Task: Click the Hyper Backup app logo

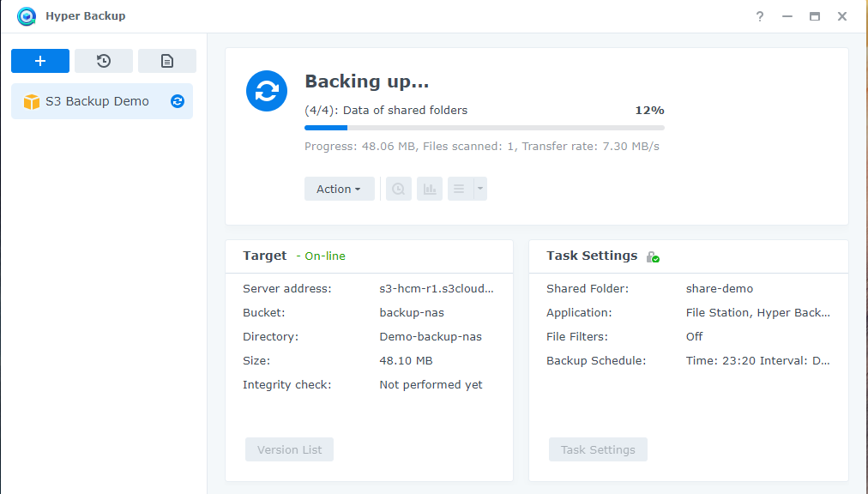Action: click(27, 16)
